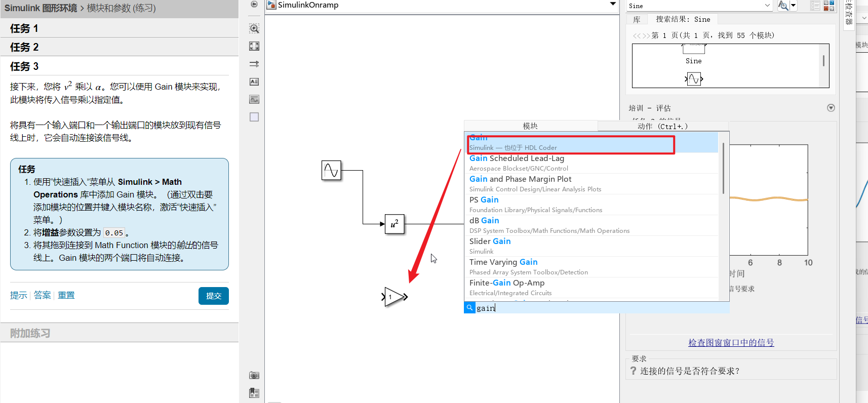Select the Image annotation tool
Screen dimensions: 868x403
254,99
